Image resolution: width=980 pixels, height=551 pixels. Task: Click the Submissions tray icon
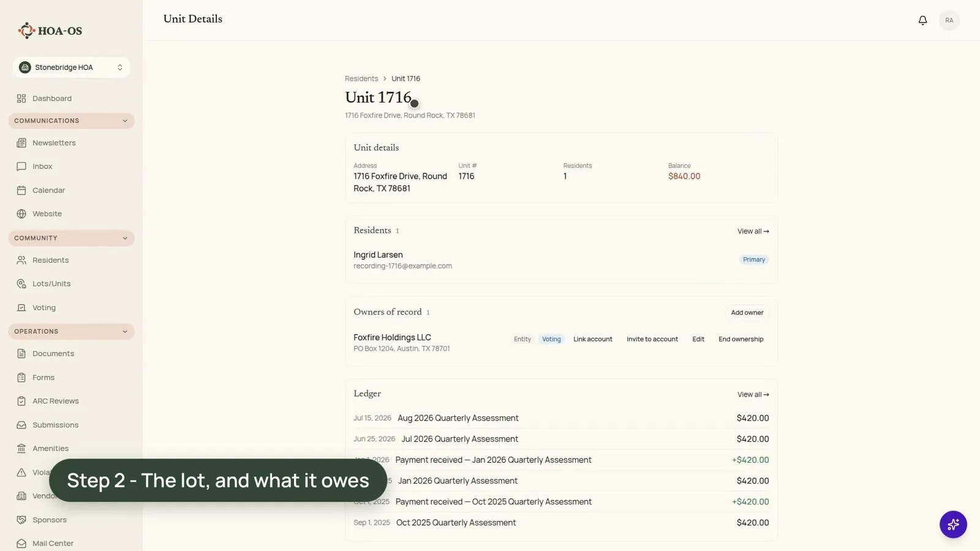(21, 425)
